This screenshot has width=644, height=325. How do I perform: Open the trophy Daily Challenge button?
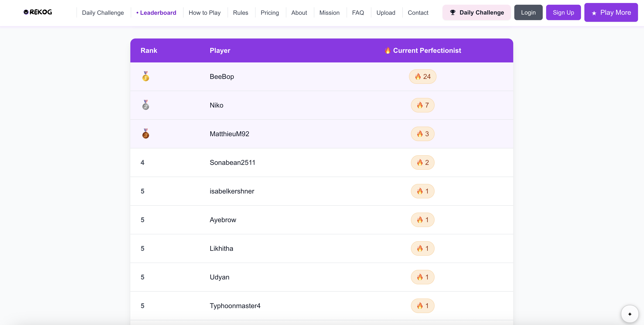(476, 12)
